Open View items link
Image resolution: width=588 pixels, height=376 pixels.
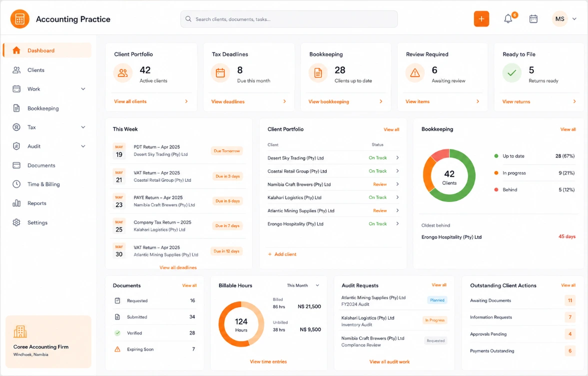pos(417,101)
